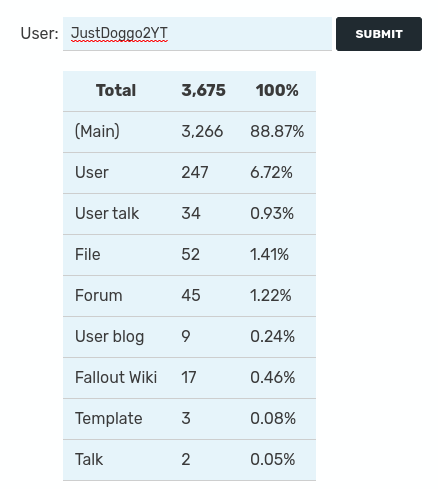This screenshot has width=438, height=489.
Task: Focus the User input field
Action: [x=197, y=34]
